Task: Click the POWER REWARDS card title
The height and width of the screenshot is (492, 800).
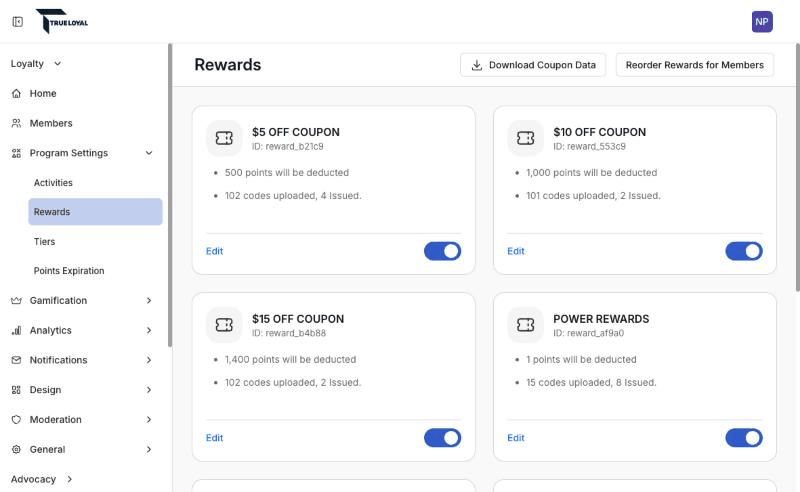Action: pyautogui.click(x=601, y=319)
